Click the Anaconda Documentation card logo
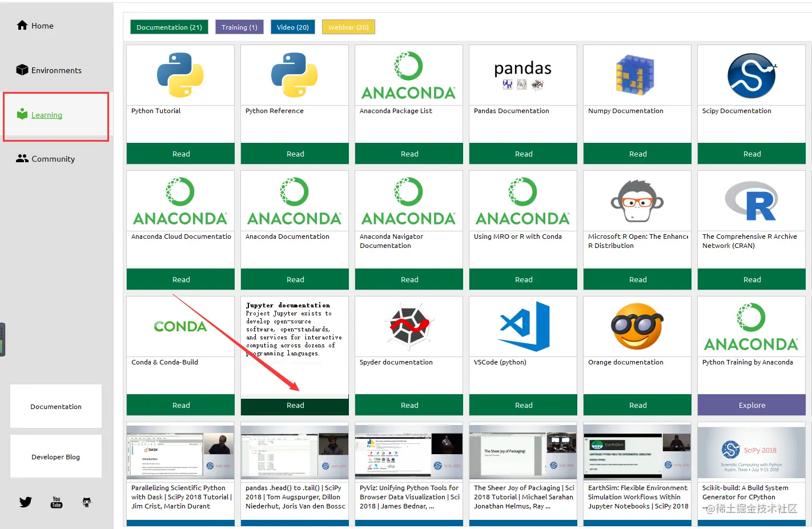The height and width of the screenshot is (529, 812). coord(295,201)
